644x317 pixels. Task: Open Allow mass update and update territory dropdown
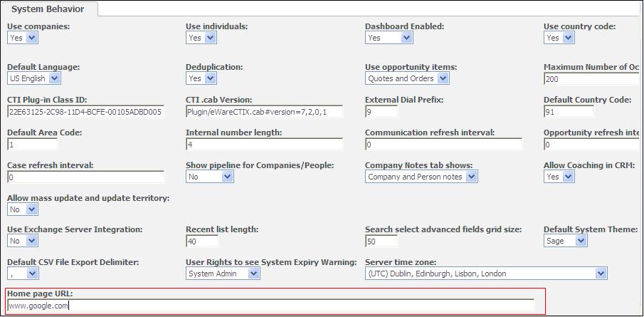[x=23, y=209]
